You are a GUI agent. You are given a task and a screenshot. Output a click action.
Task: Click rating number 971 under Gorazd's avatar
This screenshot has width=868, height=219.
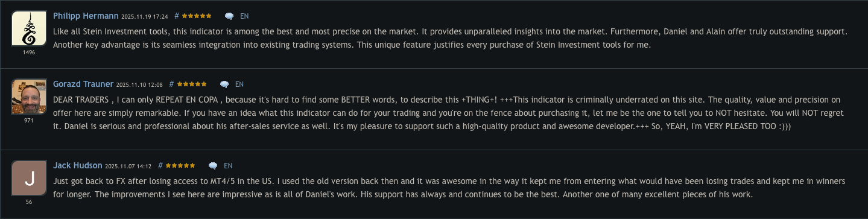pos(29,121)
